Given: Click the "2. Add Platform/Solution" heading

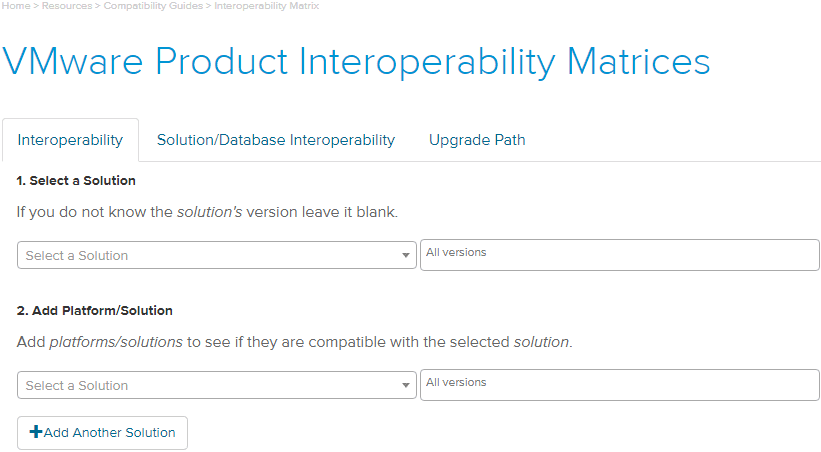Looking at the screenshot, I should tap(95, 311).
